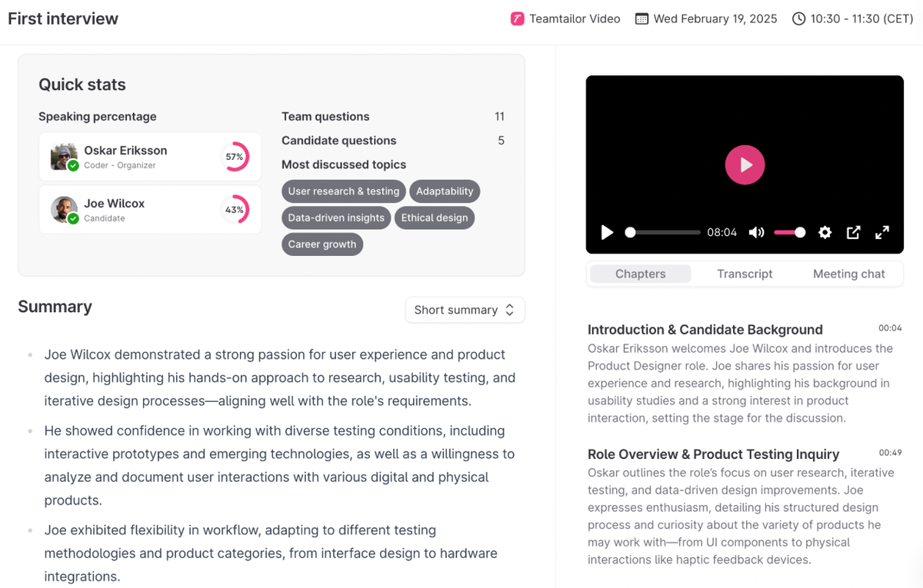This screenshot has height=588, width=923.
Task: Click the calendar icon beside the date
Action: (641, 18)
